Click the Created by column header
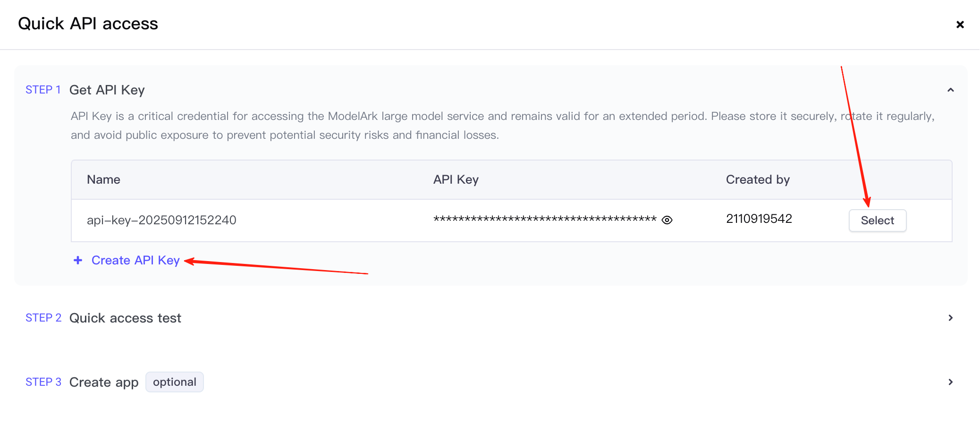The image size is (980, 441). pos(758,180)
